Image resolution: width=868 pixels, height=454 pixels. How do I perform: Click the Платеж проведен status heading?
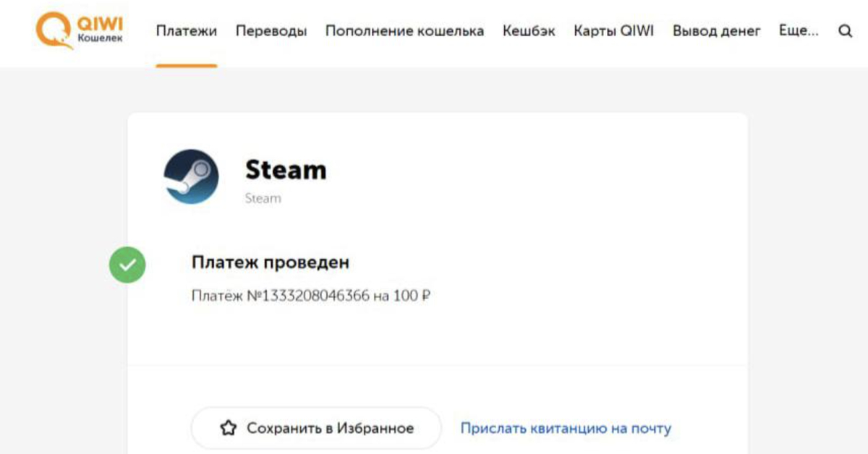click(x=271, y=262)
